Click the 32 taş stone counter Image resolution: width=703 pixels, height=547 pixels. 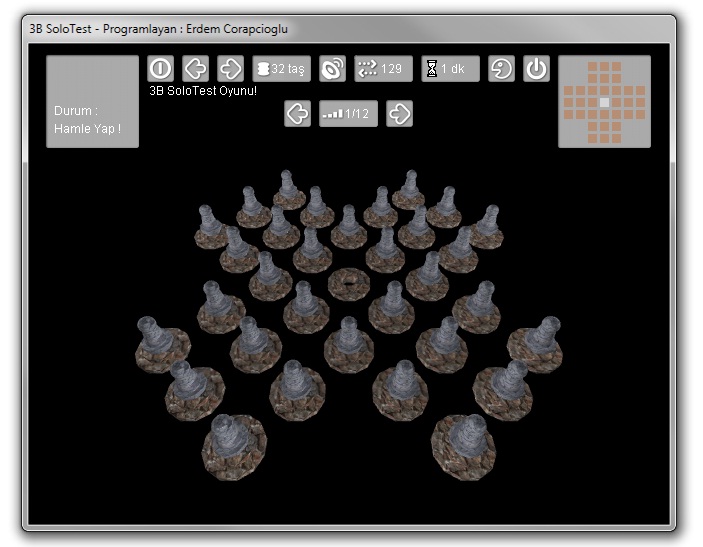pyautogui.click(x=282, y=68)
